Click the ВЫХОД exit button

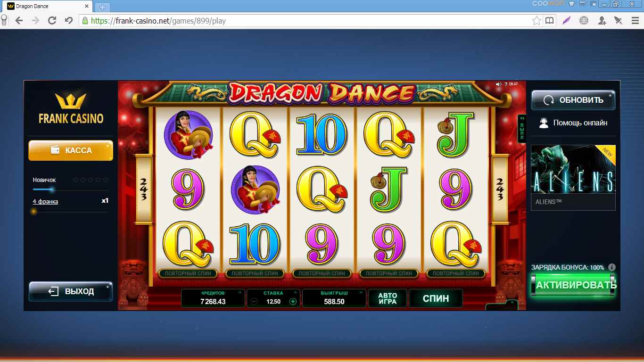click(71, 291)
